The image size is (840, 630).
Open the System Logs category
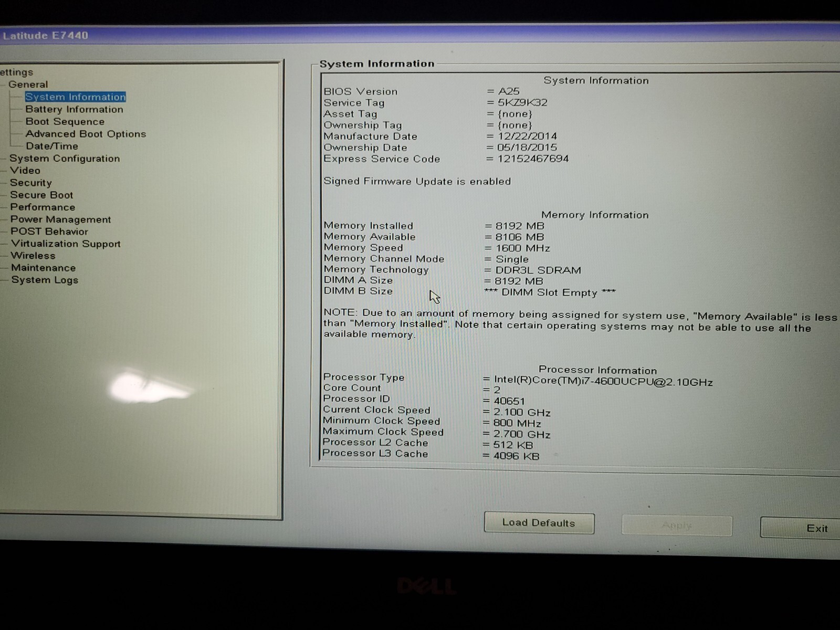coord(45,280)
